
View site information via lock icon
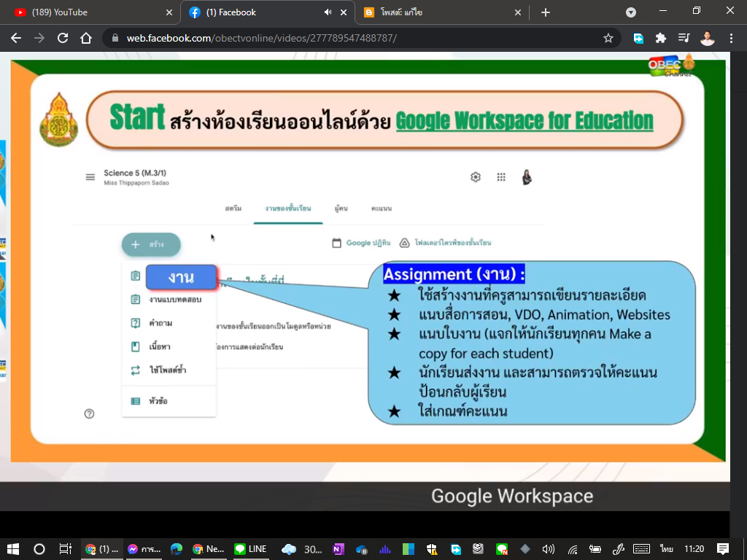point(115,38)
